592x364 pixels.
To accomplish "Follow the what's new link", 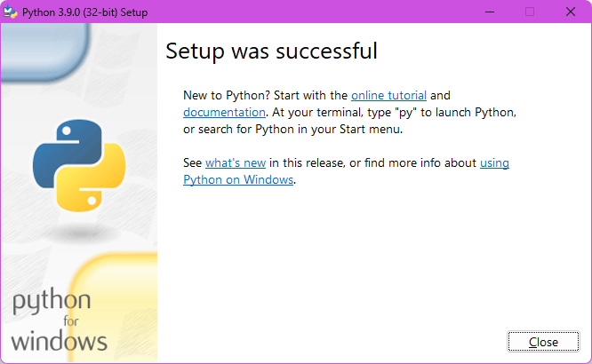I will click(x=236, y=162).
